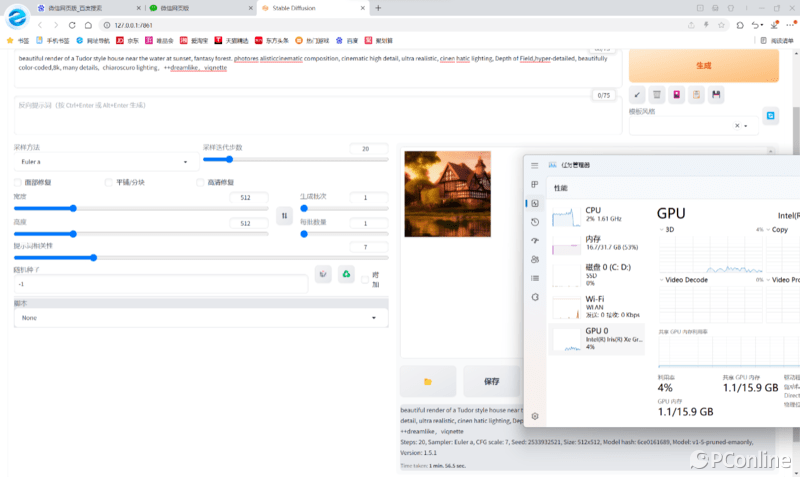Select GPU 0 in performance list
The image size is (800, 477).
(599, 338)
